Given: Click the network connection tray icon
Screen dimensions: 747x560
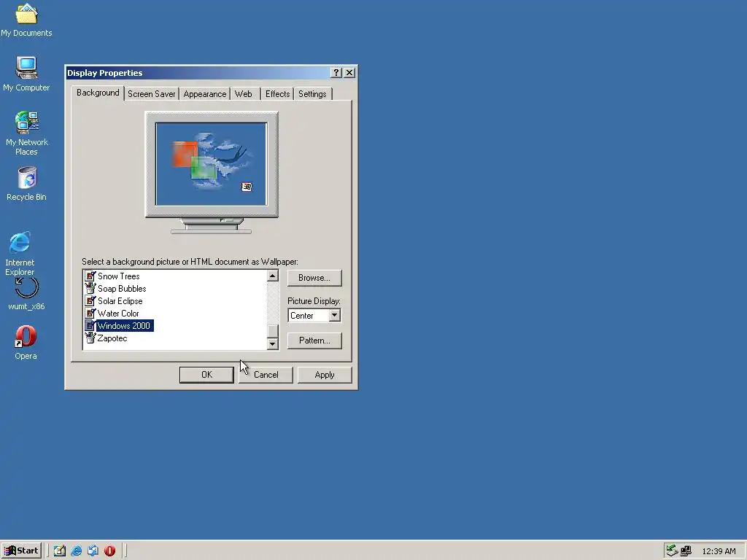Looking at the screenshot, I should point(686,551).
